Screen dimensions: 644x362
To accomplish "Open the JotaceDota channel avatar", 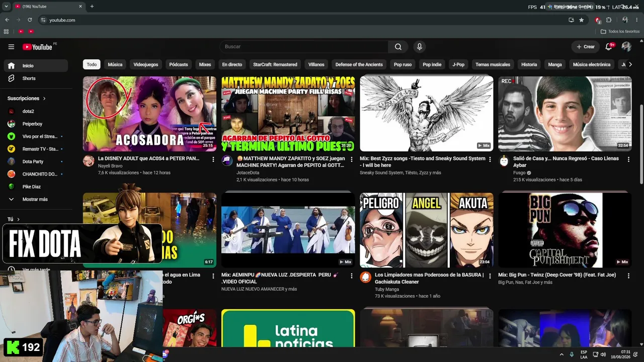I will pos(227,161).
